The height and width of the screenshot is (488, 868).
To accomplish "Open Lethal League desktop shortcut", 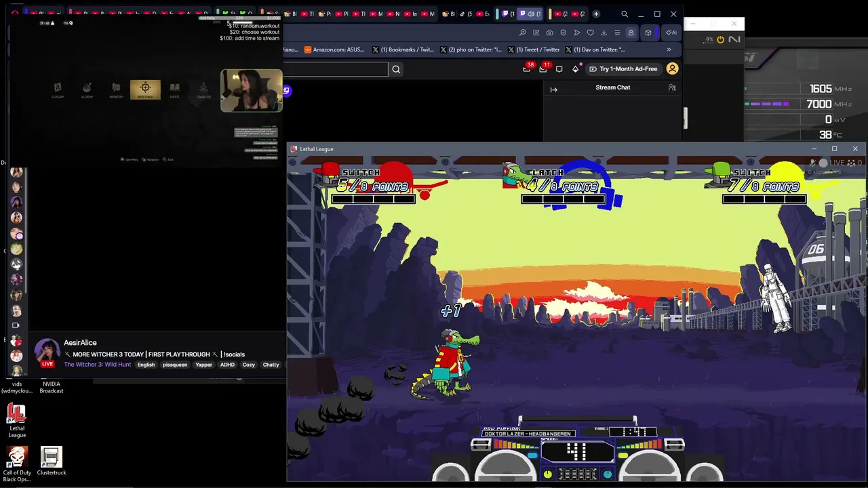I will click(x=17, y=421).
